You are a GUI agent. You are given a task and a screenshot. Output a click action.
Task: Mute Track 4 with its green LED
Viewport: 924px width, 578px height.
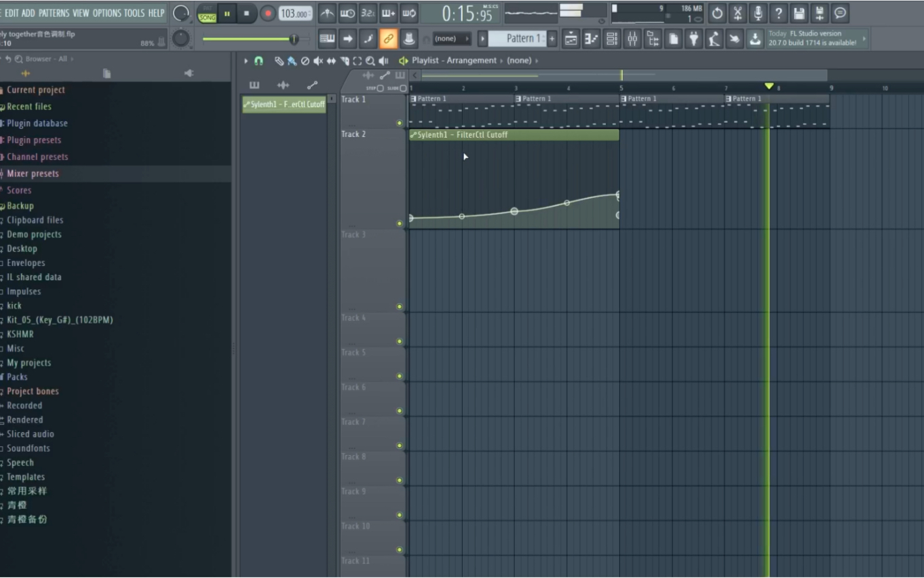[400, 341]
